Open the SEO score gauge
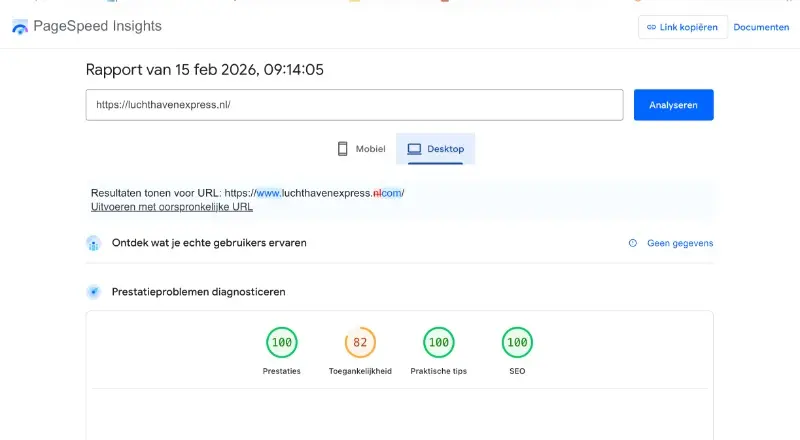The width and height of the screenshot is (800, 440). coord(517,342)
